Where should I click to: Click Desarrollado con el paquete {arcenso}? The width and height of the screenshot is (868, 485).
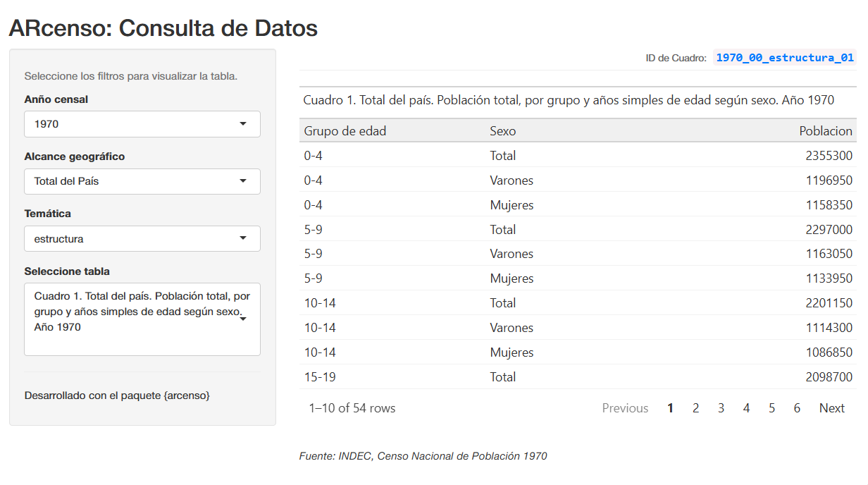click(x=117, y=395)
